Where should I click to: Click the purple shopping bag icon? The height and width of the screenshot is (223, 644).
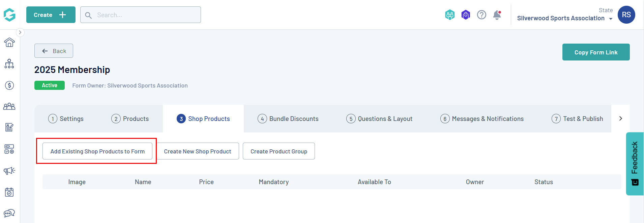(x=466, y=15)
